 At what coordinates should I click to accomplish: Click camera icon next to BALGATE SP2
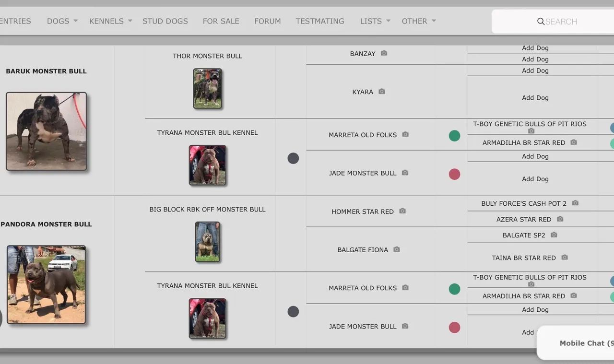pos(554,235)
